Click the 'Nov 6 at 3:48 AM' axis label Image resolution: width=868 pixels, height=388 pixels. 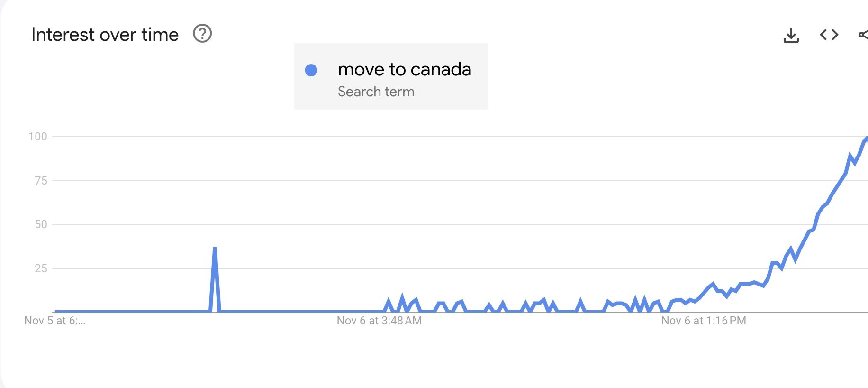coord(379,321)
